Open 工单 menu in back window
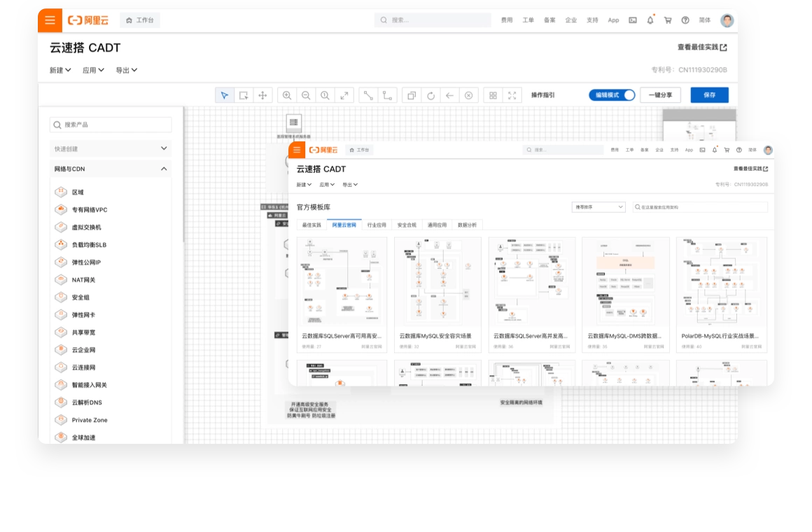Image resolution: width=812 pixels, height=532 pixels. pyautogui.click(x=528, y=20)
